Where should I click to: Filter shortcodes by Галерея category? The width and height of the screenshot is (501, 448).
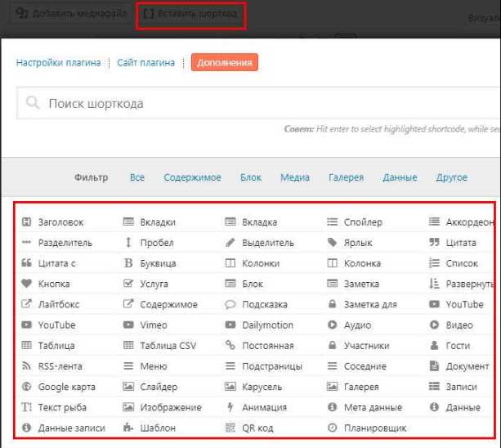[346, 177]
